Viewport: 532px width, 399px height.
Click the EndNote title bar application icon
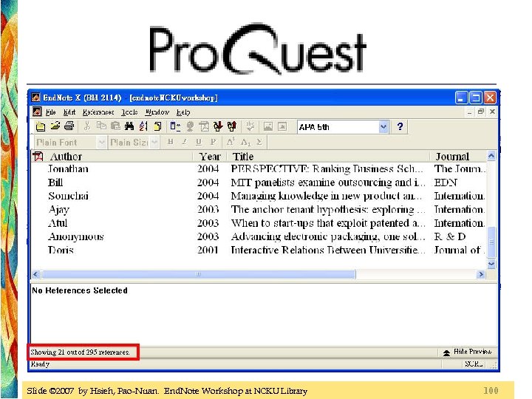coord(35,98)
